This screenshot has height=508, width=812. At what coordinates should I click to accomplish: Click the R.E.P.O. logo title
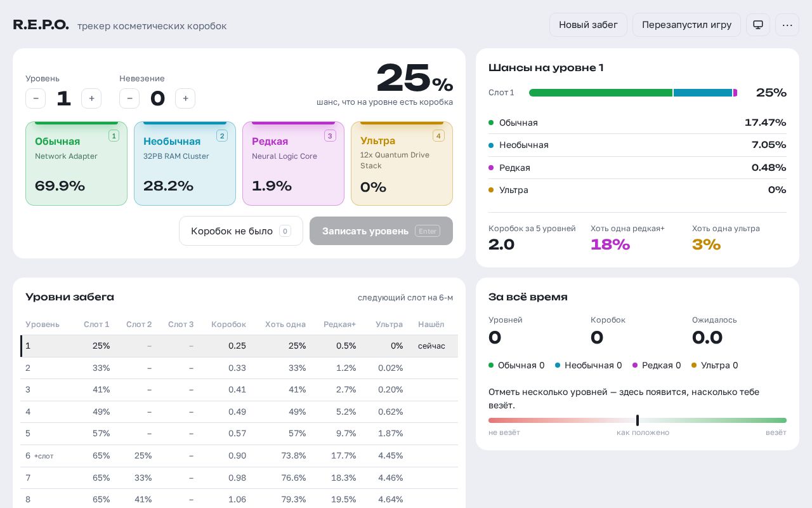[41, 25]
